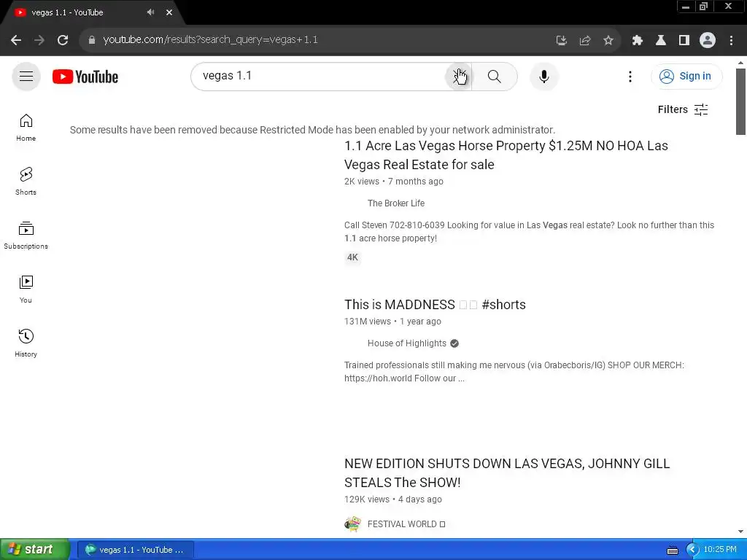Mute the tab audio icon

click(150, 12)
